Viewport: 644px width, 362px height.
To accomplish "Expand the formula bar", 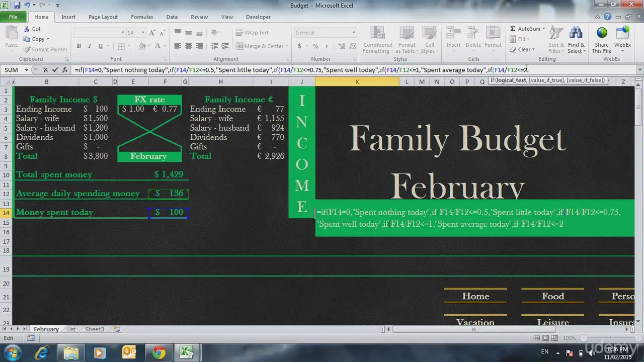I will [x=640, y=70].
